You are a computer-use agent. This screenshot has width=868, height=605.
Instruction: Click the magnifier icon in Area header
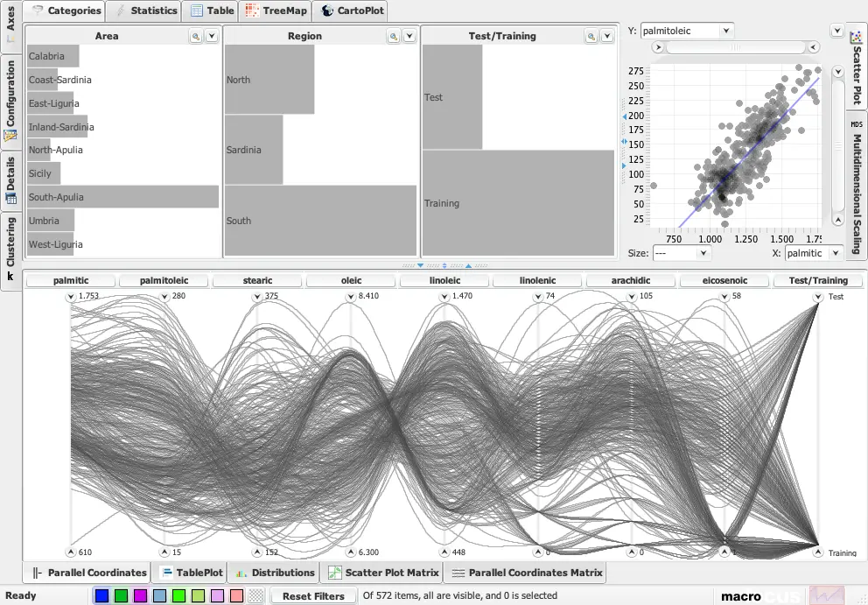coord(196,36)
